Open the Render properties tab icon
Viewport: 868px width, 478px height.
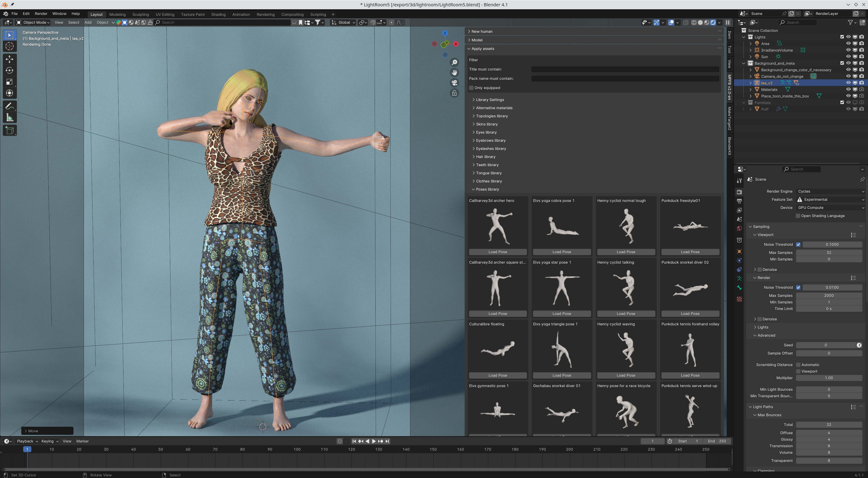[739, 192]
